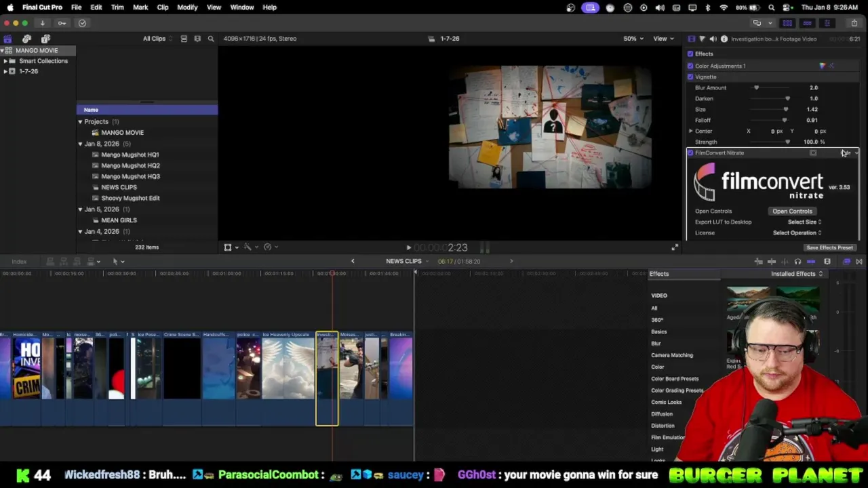Click the Open Controls button
This screenshot has height=488, width=868.
792,211
